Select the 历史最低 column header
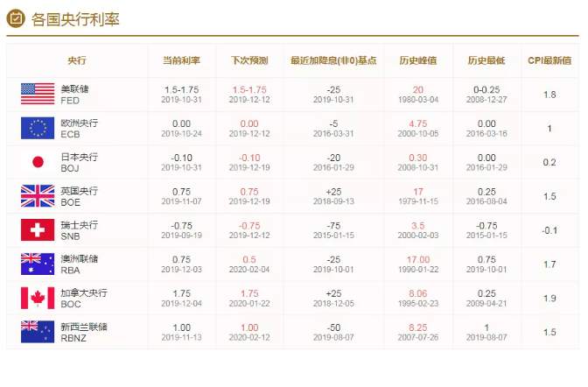Viewport: 588px width, 387px height. pos(486,60)
